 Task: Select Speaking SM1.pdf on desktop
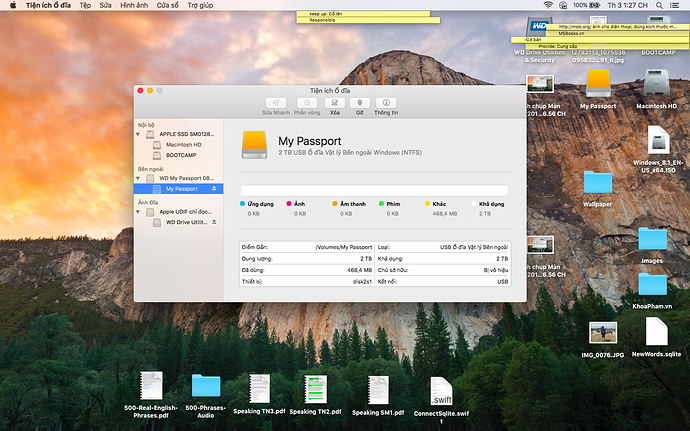378,390
